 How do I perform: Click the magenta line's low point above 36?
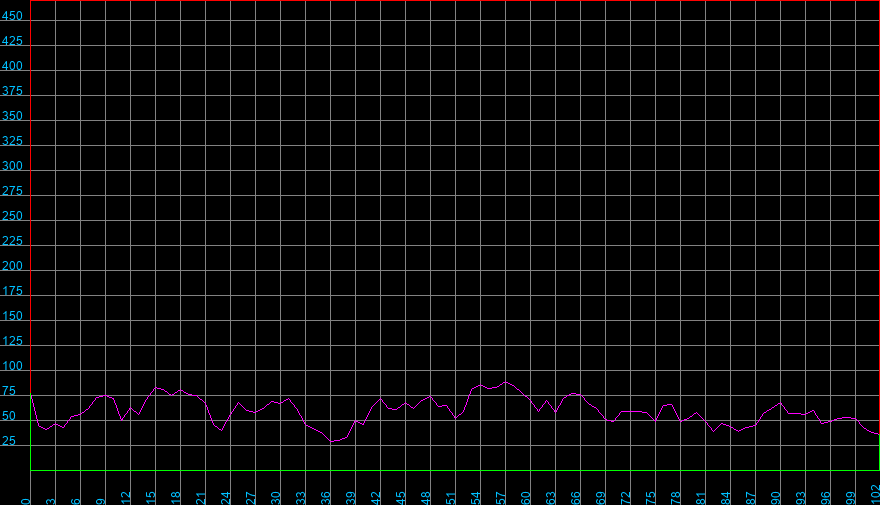pos(331,442)
